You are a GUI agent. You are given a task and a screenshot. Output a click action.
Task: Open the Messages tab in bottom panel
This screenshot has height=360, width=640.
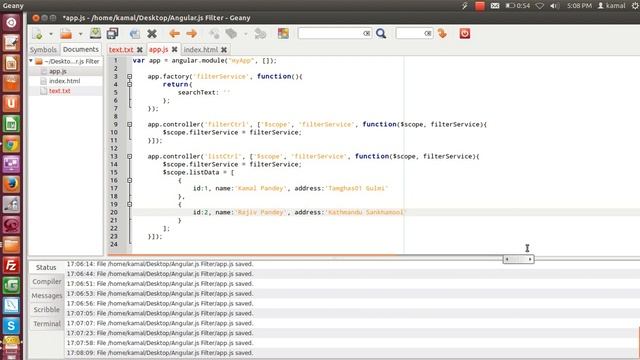click(47, 296)
